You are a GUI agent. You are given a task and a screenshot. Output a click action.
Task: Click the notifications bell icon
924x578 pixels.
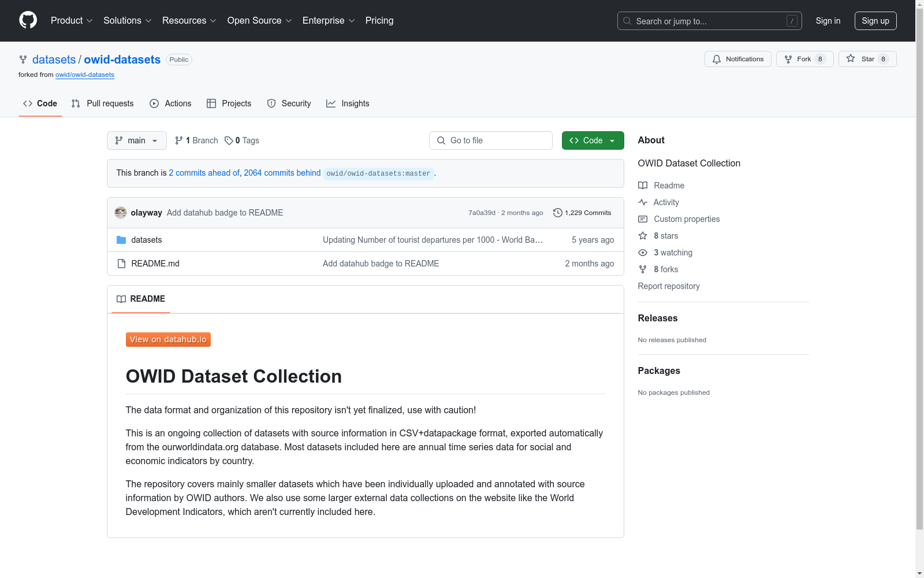point(717,58)
